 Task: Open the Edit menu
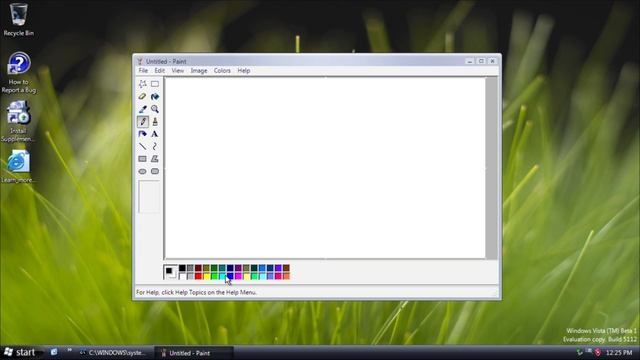pyautogui.click(x=160, y=71)
